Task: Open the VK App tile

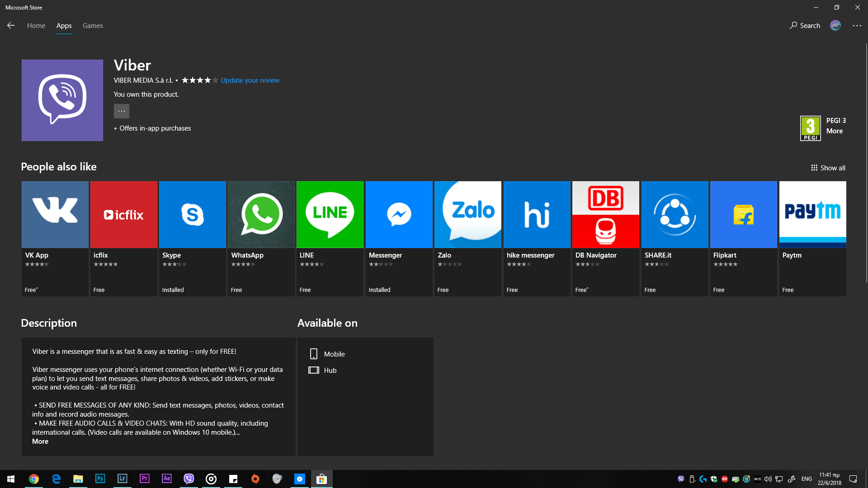Action: (x=55, y=239)
